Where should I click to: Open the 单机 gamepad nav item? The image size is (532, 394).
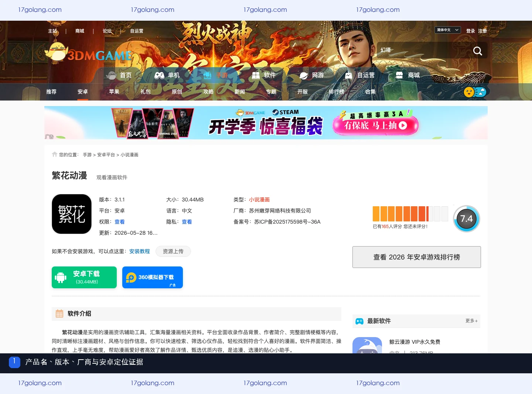click(x=167, y=75)
